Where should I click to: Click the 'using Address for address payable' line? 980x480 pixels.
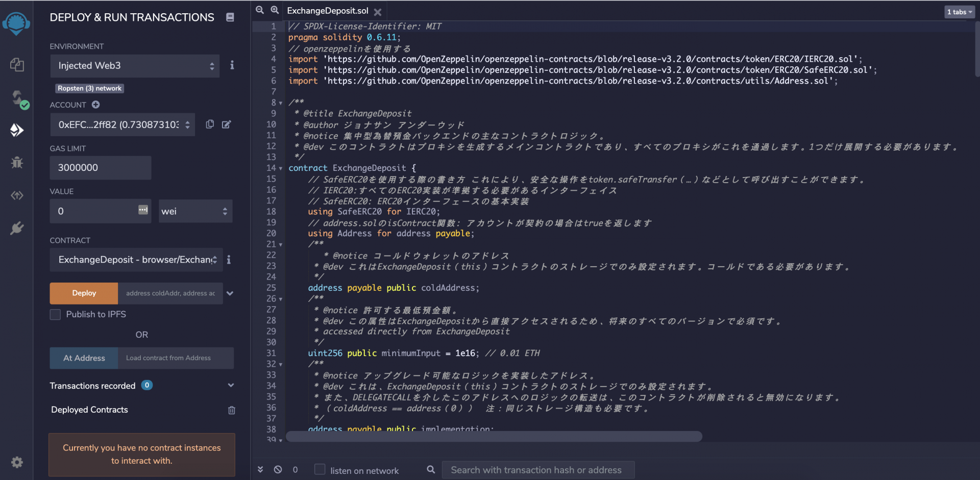tap(391, 233)
